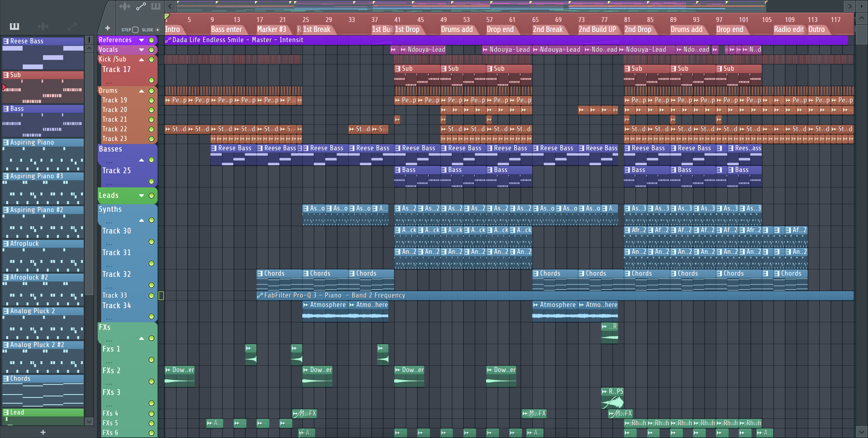Jump to the Intro marker
Screen dimensions: 868x438
(x=172, y=29)
